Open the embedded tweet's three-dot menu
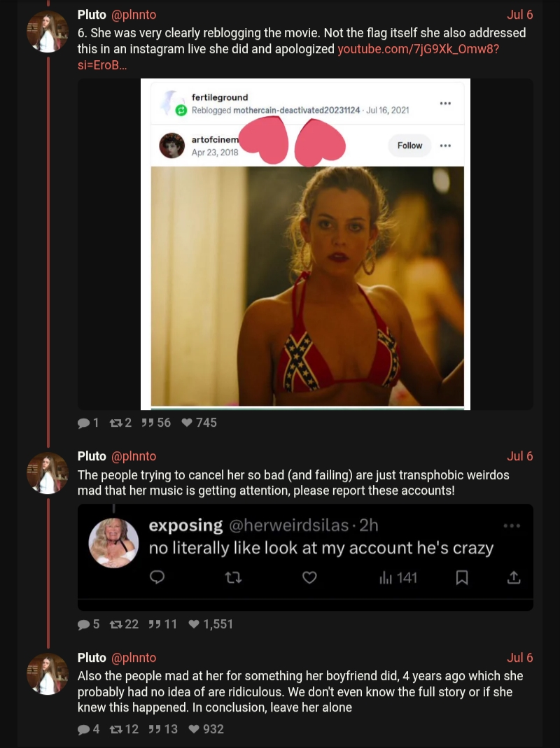The width and height of the screenshot is (560, 748). tap(512, 525)
